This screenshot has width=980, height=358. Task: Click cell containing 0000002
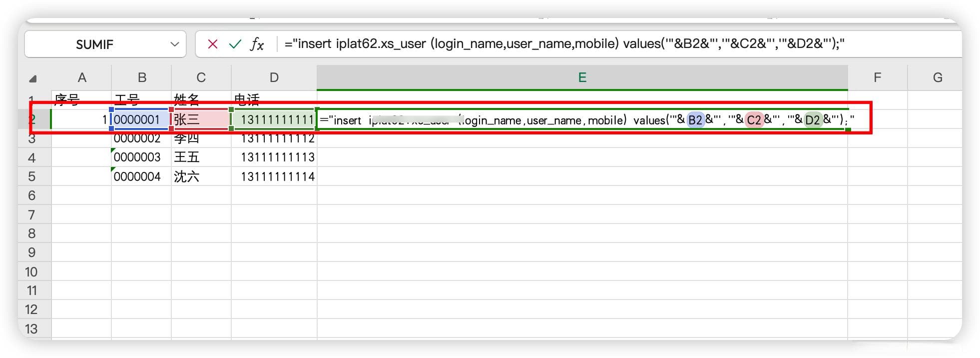(x=141, y=138)
